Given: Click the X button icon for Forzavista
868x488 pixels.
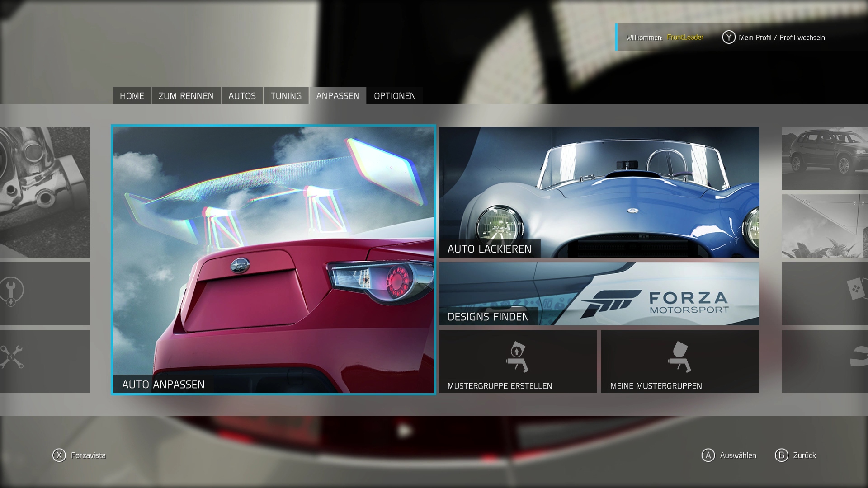Looking at the screenshot, I should [x=59, y=455].
